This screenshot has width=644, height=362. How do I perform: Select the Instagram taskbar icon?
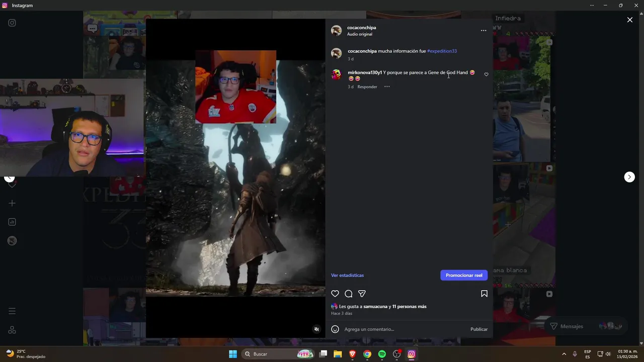click(x=412, y=354)
